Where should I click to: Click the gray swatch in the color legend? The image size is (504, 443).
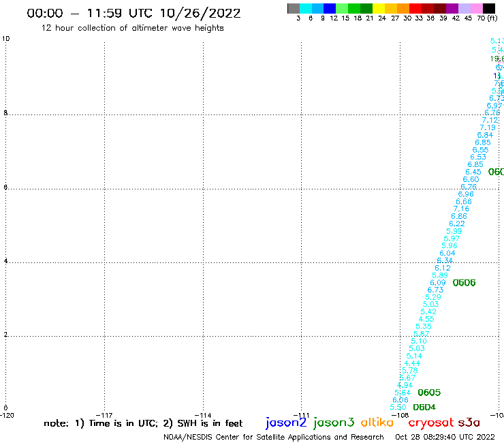pyautogui.click(x=294, y=8)
